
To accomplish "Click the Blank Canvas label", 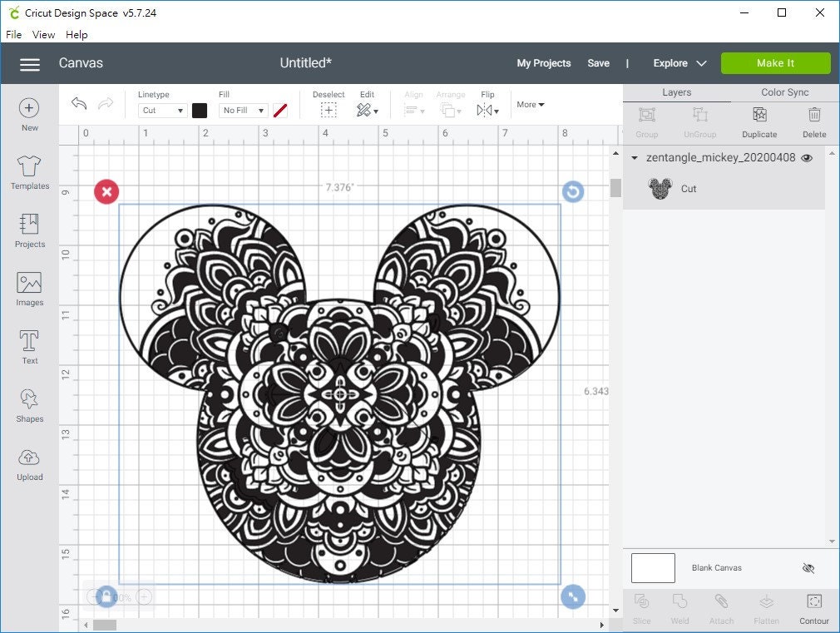I will 717,568.
